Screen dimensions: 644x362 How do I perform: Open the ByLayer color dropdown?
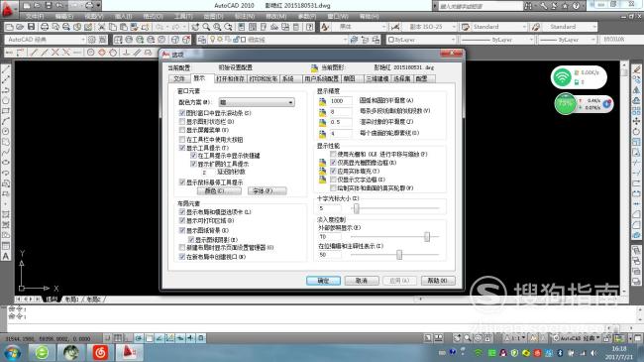click(x=421, y=40)
